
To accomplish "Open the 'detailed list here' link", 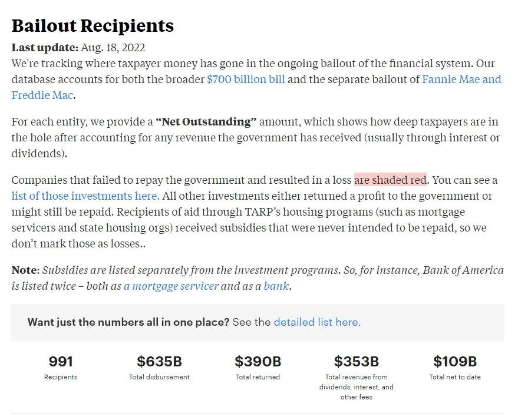I will click(317, 322).
